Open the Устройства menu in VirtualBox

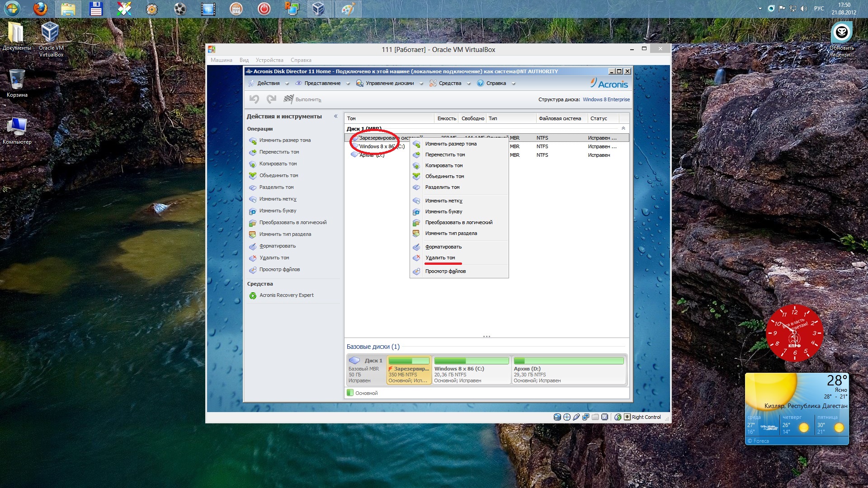click(x=269, y=60)
